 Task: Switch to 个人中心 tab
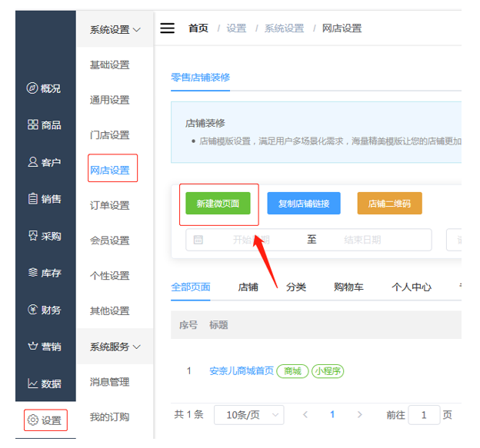pyautogui.click(x=412, y=287)
